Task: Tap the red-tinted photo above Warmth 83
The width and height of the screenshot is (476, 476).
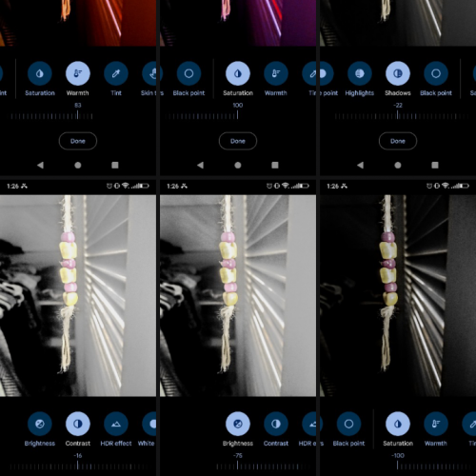Action: 78,23
